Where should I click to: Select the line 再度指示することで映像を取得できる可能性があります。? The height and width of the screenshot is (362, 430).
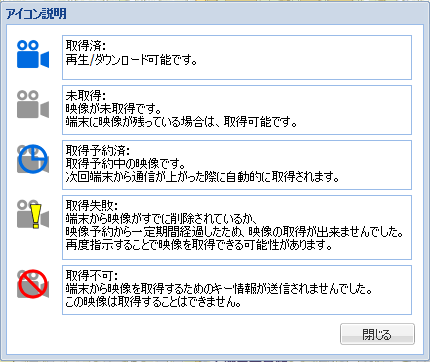tap(199, 245)
